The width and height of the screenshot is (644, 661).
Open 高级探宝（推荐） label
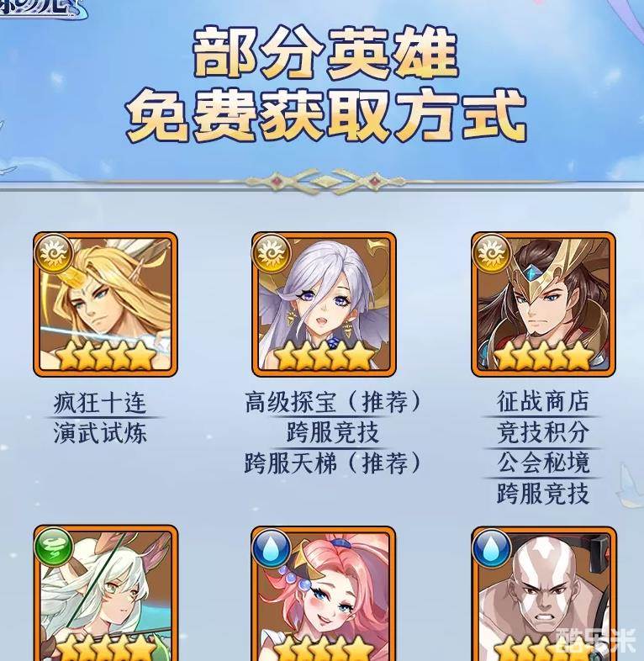tap(333, 402)
